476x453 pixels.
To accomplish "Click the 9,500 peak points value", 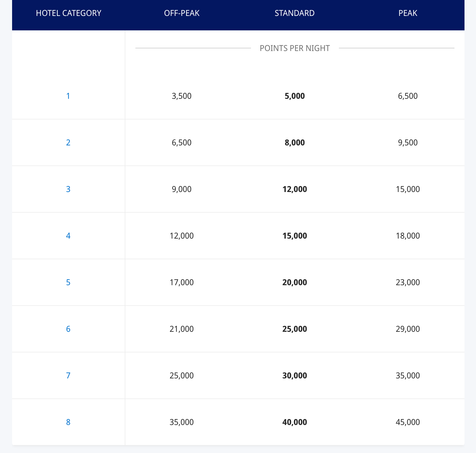I will tap(408, 143).
